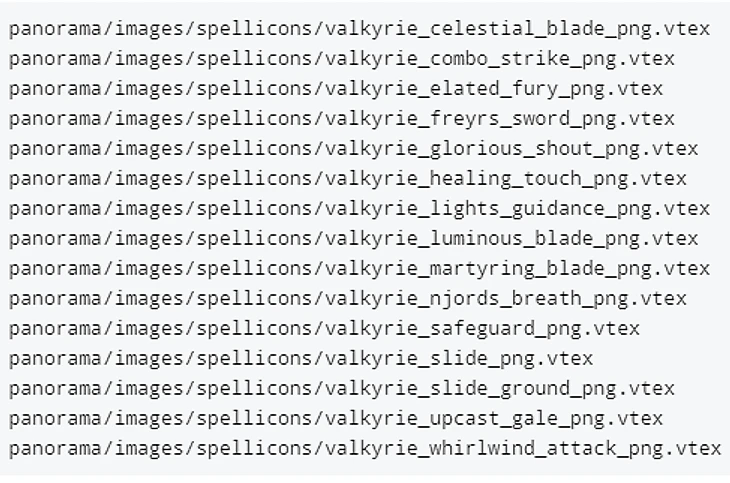Click the valkyrie_martyring_blade_png.vtex entry
Screen dimensions: 730x483
pos(359,269)
